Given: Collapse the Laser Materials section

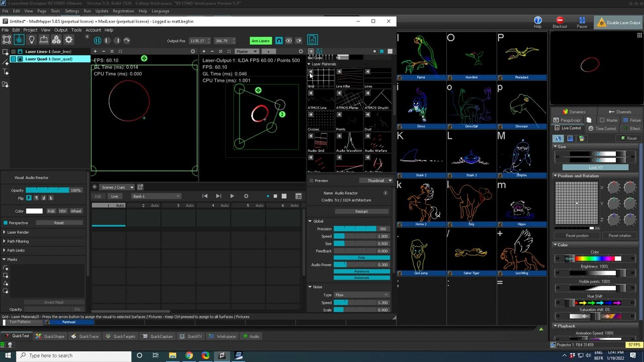Looking at the screenshot, I should click(x=309, y=64).
